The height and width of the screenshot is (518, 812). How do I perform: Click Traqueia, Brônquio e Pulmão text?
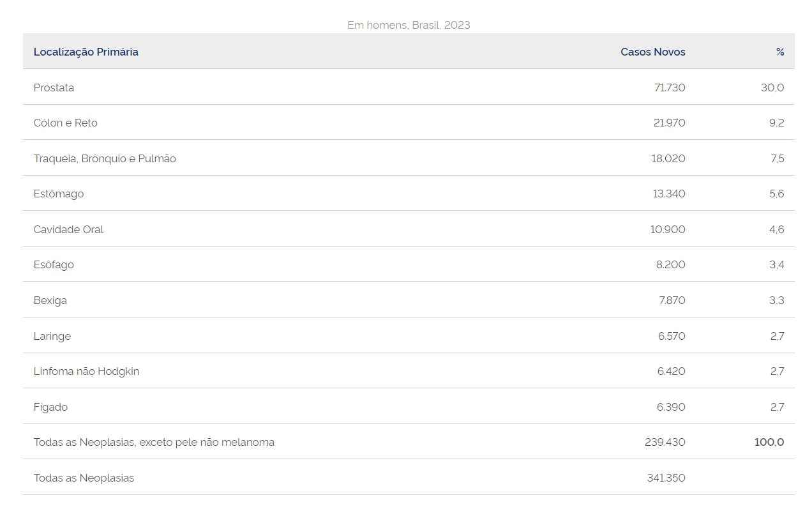[x=105, y=158]
